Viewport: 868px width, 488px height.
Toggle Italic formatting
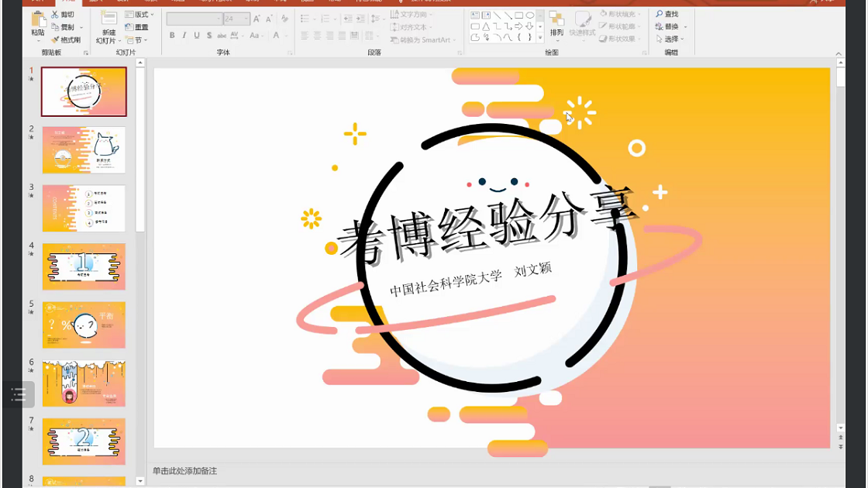[184, 36]
